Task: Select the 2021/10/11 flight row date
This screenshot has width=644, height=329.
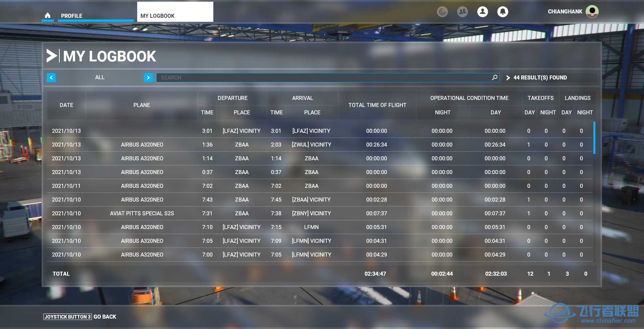Action: [66, 186]
